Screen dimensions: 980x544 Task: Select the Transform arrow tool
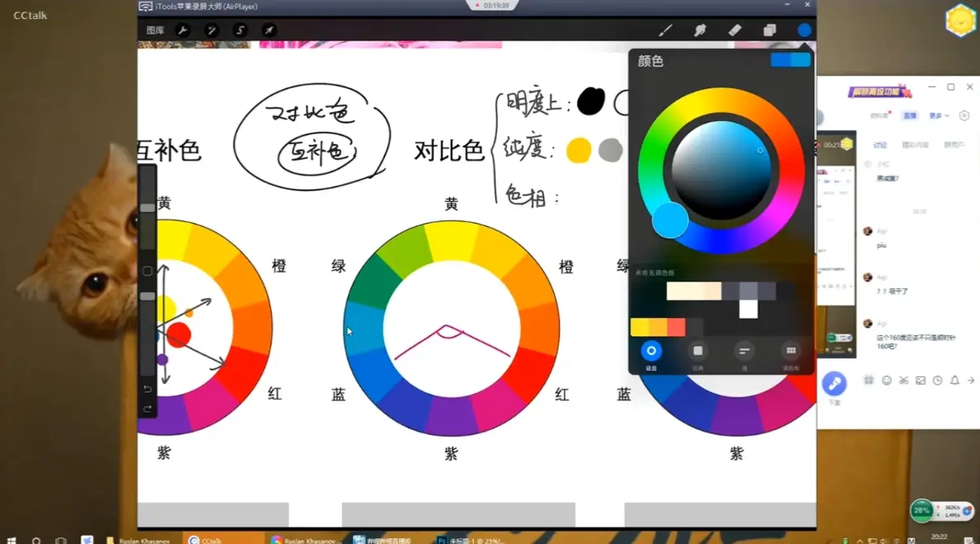[267, 29]
